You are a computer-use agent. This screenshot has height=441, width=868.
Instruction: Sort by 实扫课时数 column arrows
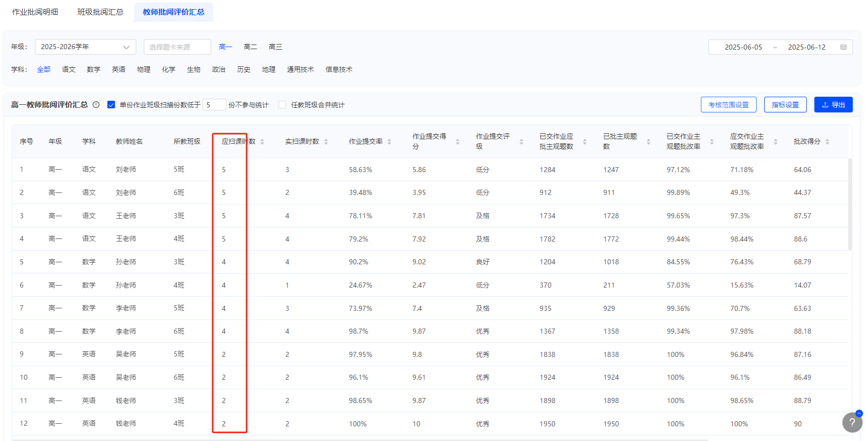tap(326, 142)
